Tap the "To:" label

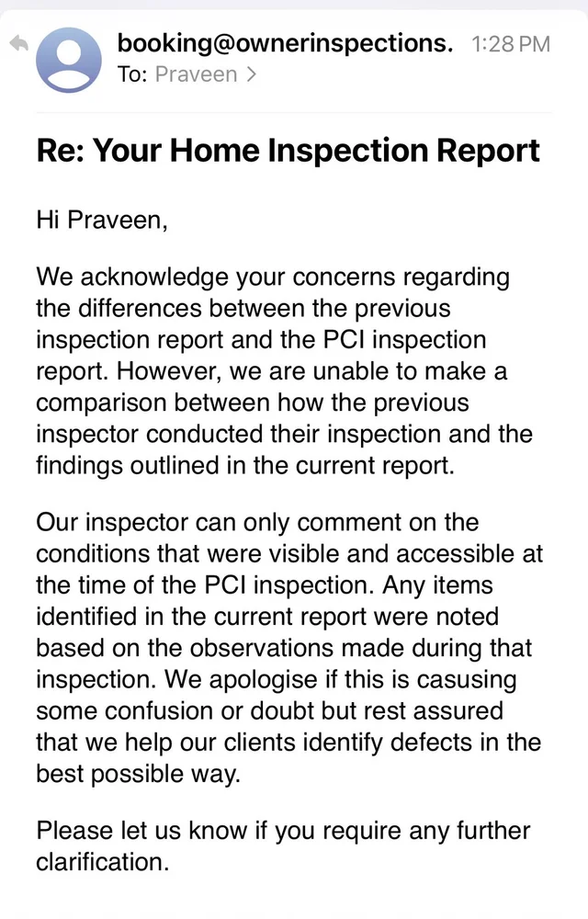pyautogui.click(x=133, y=74)
